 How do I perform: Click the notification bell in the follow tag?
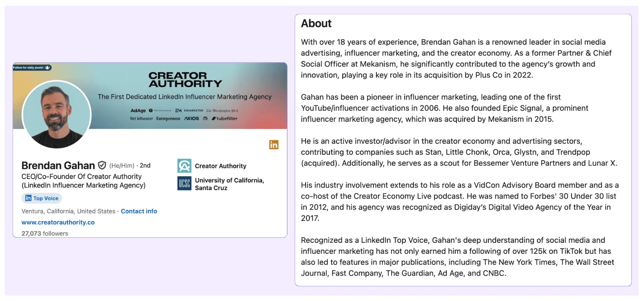point(48,68)
